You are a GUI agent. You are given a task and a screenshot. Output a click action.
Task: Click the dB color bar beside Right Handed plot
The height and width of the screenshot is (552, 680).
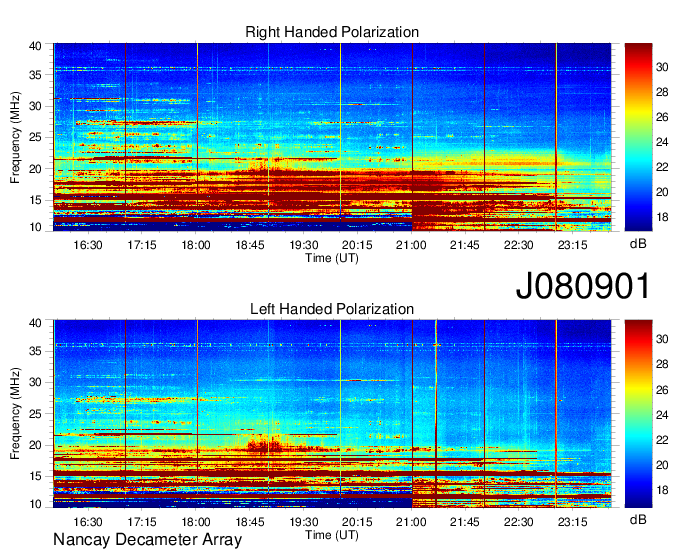pos(638,137)
